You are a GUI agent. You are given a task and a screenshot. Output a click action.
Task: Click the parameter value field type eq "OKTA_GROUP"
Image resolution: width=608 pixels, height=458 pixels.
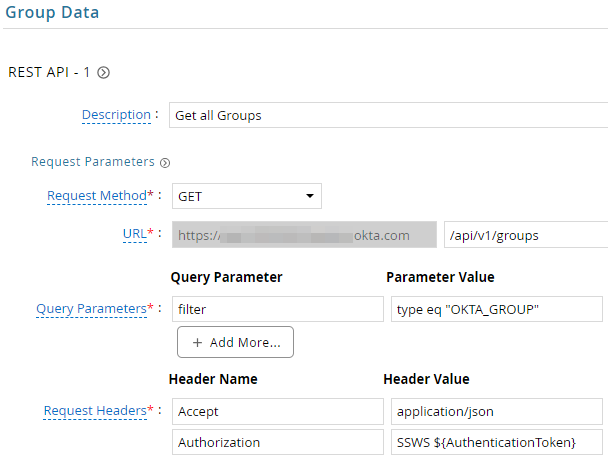click(497, 309)
